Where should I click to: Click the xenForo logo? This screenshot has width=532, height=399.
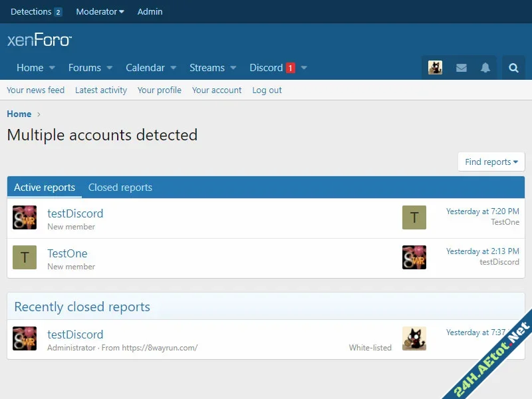pos(39,41)
